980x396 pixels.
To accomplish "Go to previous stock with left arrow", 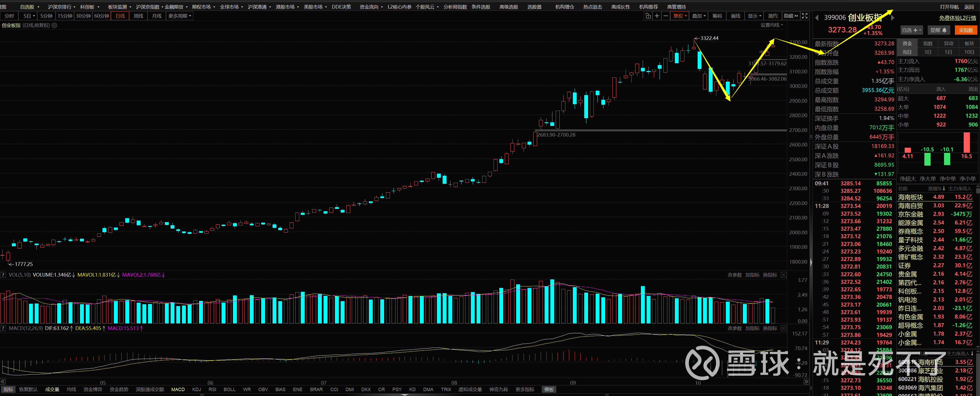I will coord(816,18).
